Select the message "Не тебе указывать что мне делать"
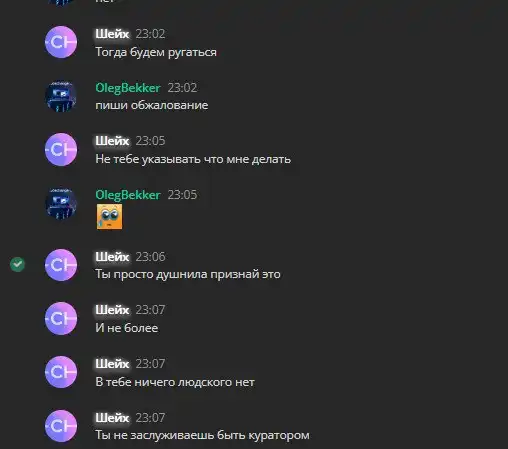 (x=193, y=159)
